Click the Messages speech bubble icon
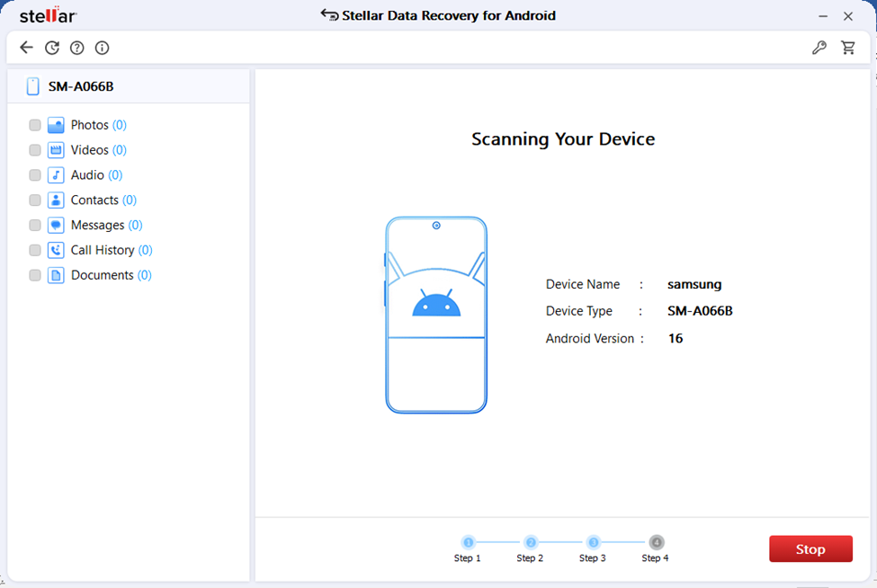877x588 pixels. click(56, 225)
